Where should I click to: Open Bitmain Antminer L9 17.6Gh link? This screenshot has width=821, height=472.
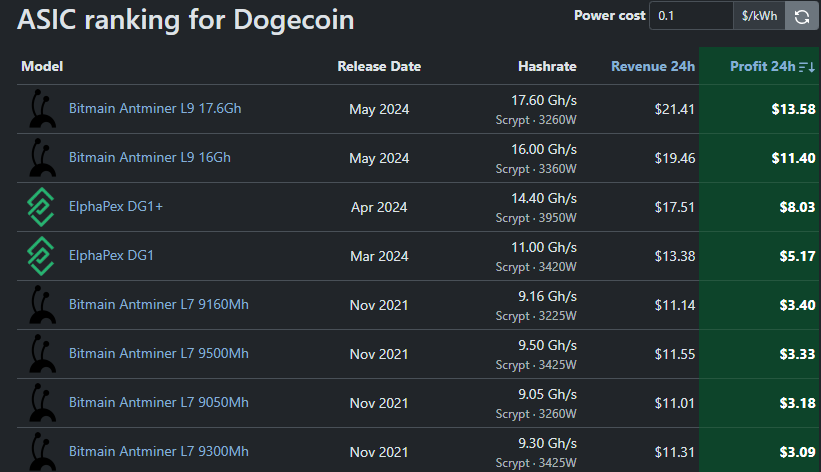pyautogui.click(x=155, y=108)
